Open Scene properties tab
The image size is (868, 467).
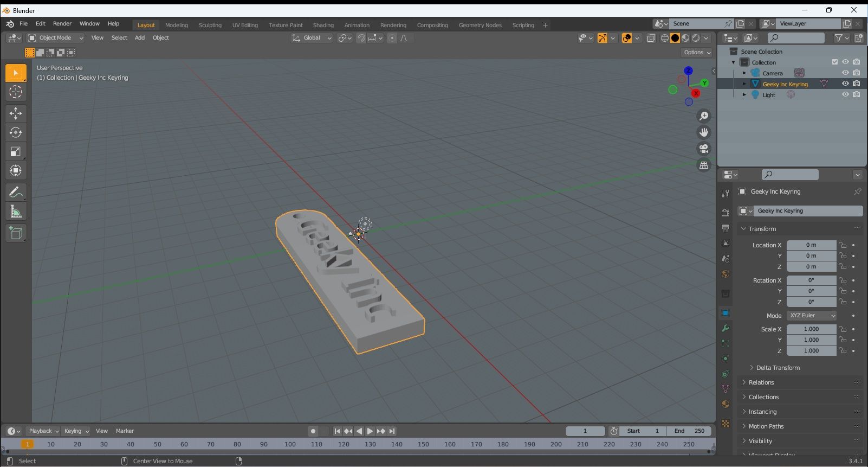[x=726, y=259]
